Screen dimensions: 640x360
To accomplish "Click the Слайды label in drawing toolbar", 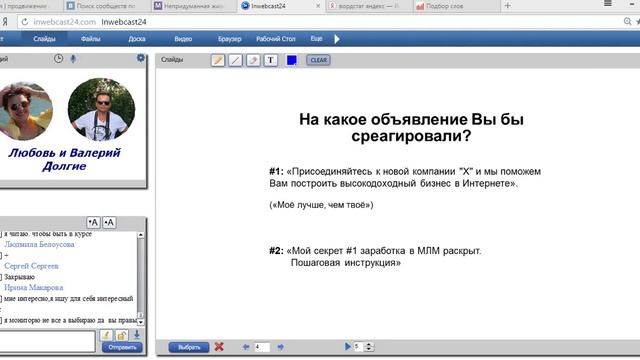I will point(172,60).
